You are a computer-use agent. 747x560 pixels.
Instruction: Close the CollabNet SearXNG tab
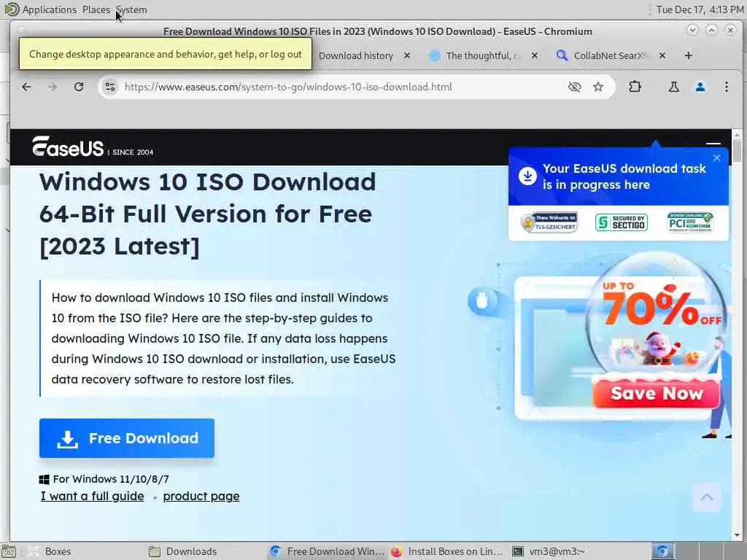tap(662, 55)
